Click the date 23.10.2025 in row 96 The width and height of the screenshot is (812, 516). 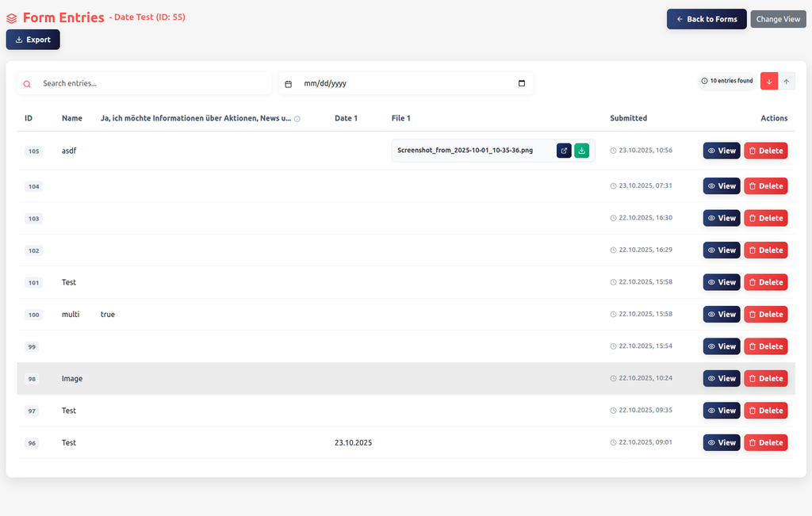click(353, 442)
